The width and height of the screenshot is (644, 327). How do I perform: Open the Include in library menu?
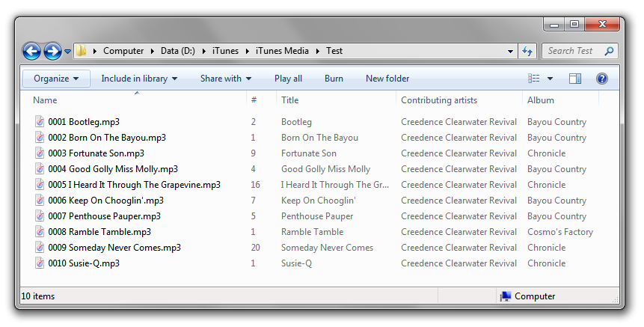point(139,79)
